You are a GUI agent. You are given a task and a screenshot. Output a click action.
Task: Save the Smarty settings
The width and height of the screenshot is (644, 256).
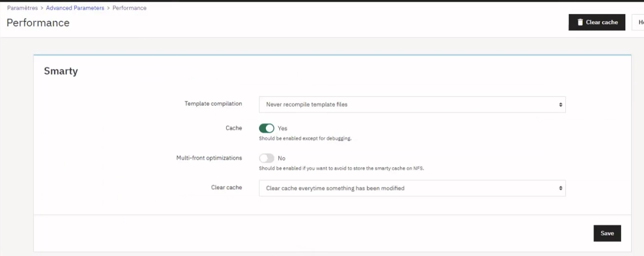607,233
